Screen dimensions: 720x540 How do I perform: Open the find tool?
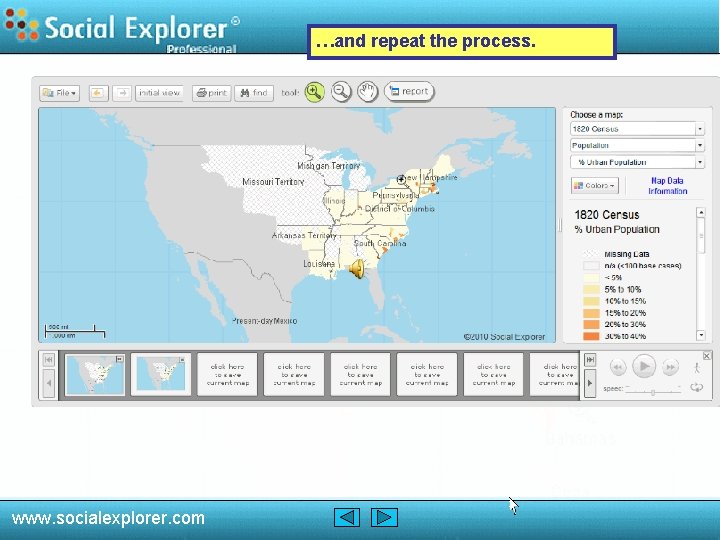(254, 93)
